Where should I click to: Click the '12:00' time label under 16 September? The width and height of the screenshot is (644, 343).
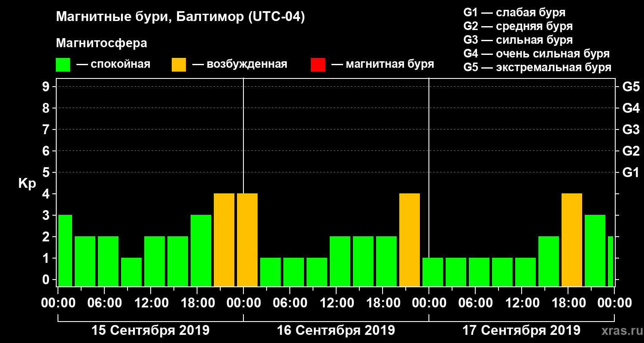336,303
